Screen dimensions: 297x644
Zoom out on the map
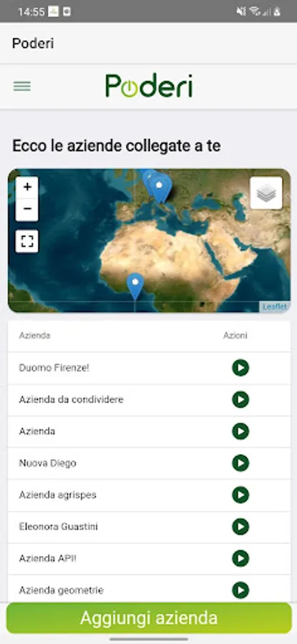pyautogui.click(x=27, y=210)
